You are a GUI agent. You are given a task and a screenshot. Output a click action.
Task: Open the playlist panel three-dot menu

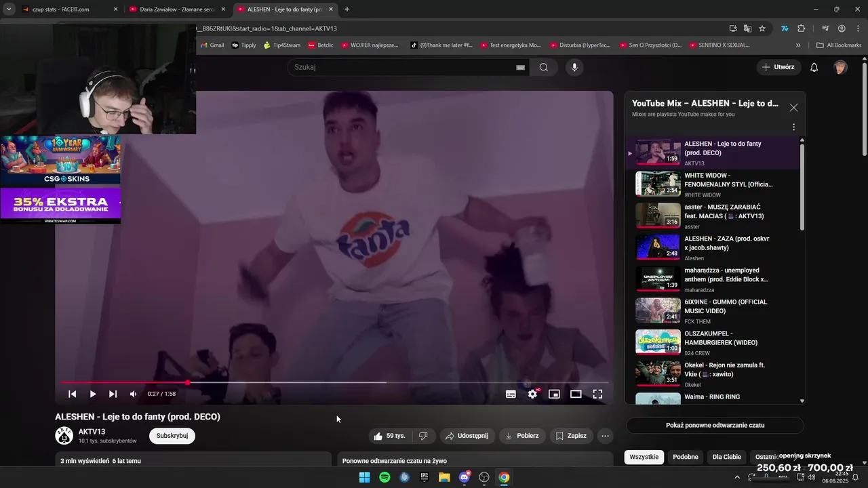[793, 127]
